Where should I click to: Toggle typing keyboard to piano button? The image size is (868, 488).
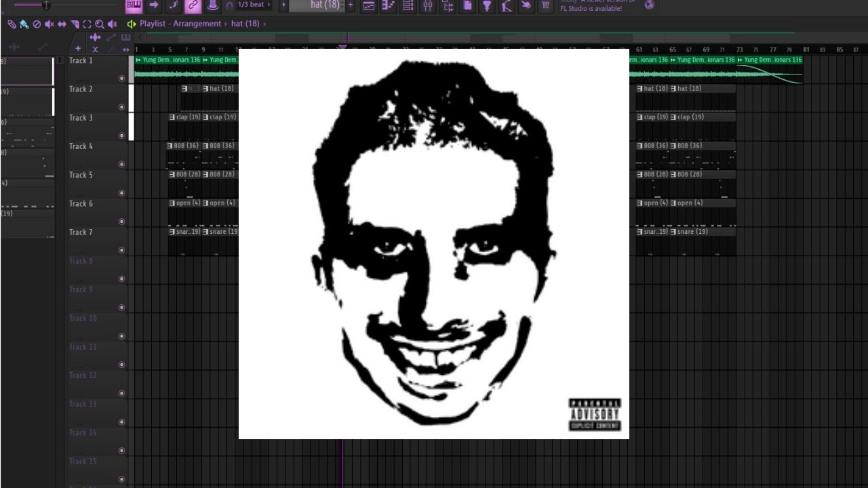click(134, 5)
